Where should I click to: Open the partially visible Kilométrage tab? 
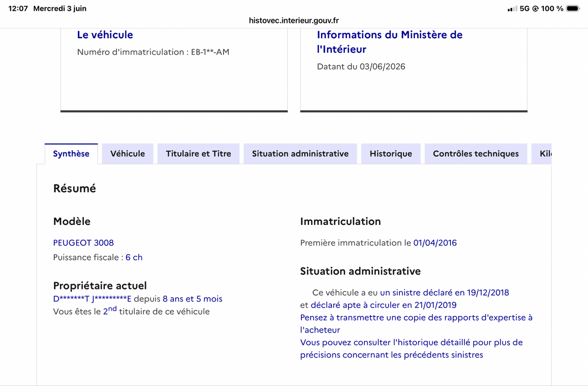pyautogui.click(x=542, y=154)
